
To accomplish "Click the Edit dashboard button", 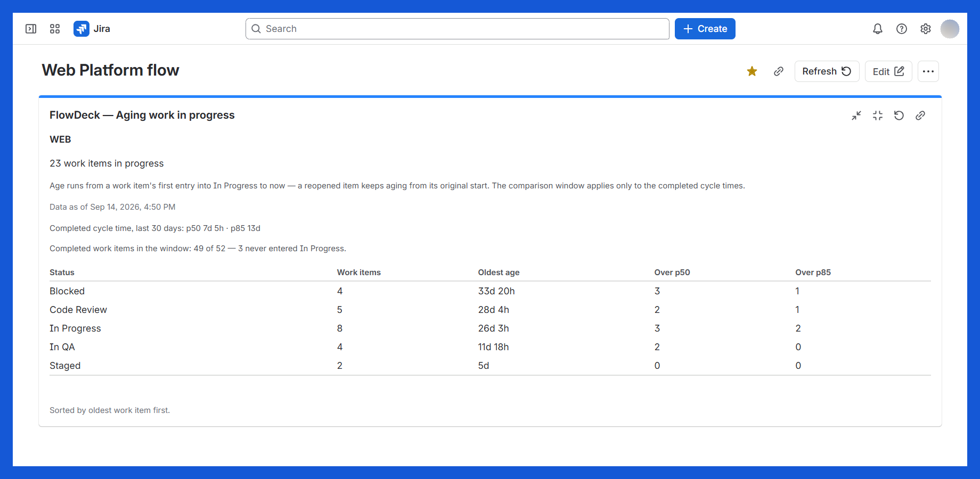I will (888, 71).
